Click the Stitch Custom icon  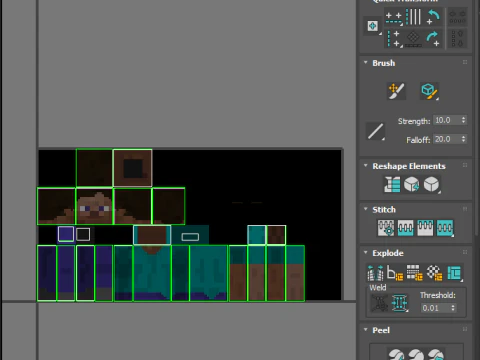445,228
